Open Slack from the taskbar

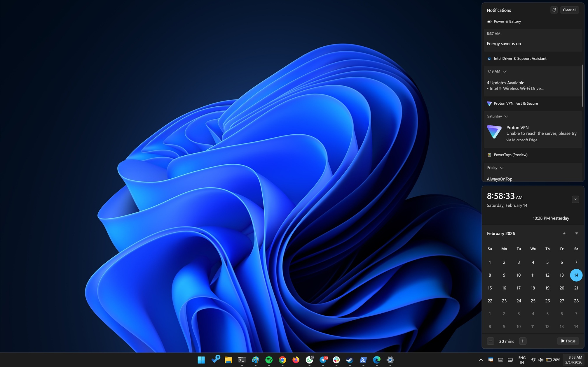point(336,360)
